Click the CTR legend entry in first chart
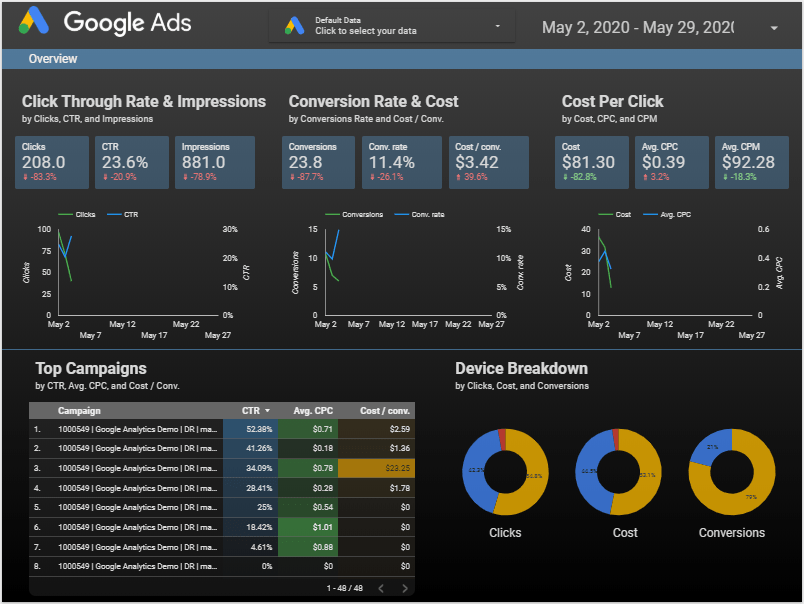 click(123, 214)
